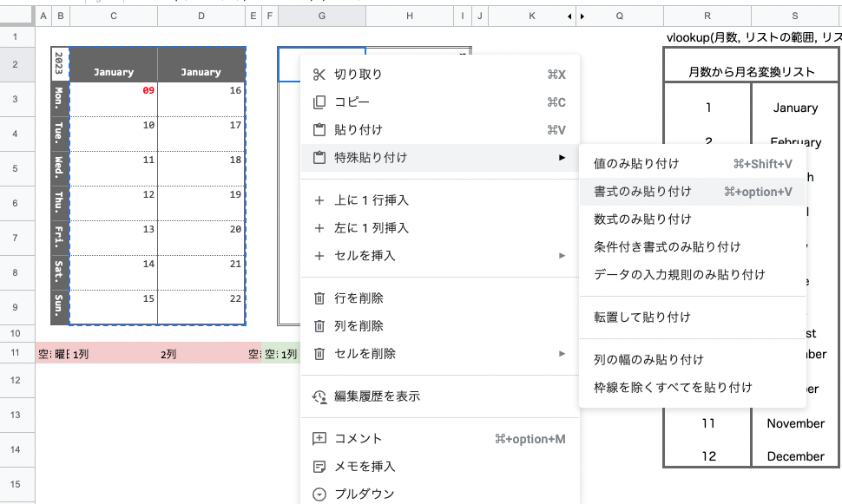Select column R header
Image resolution: width=842 pixels, height=504 pixels.
click(707, 16)
